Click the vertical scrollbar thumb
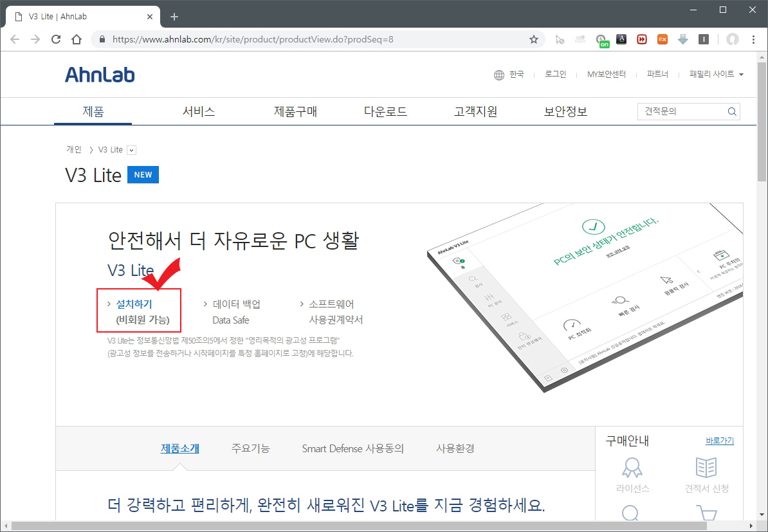The image size is (768, 532). 762,122
